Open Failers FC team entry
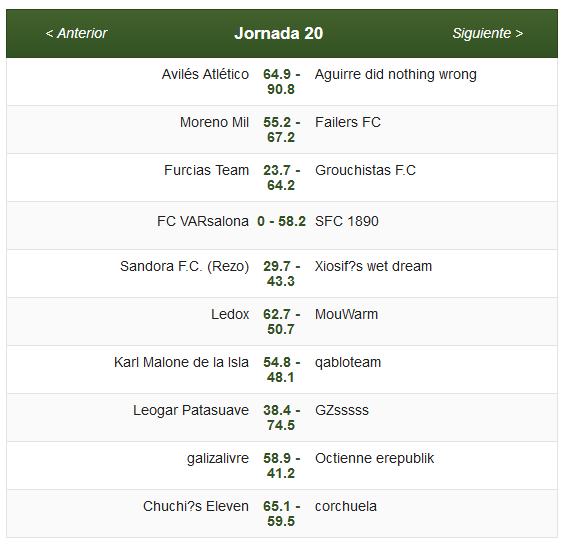The width and height of the screenshot is (561, 544). coord(348,122)
